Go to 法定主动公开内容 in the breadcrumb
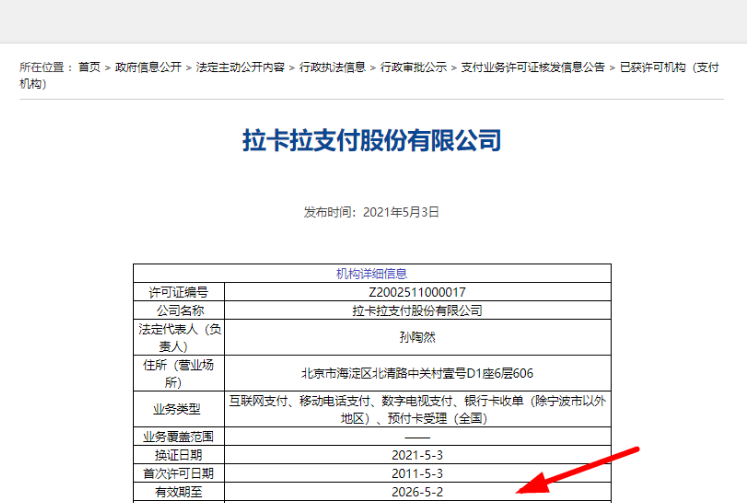 241,67
